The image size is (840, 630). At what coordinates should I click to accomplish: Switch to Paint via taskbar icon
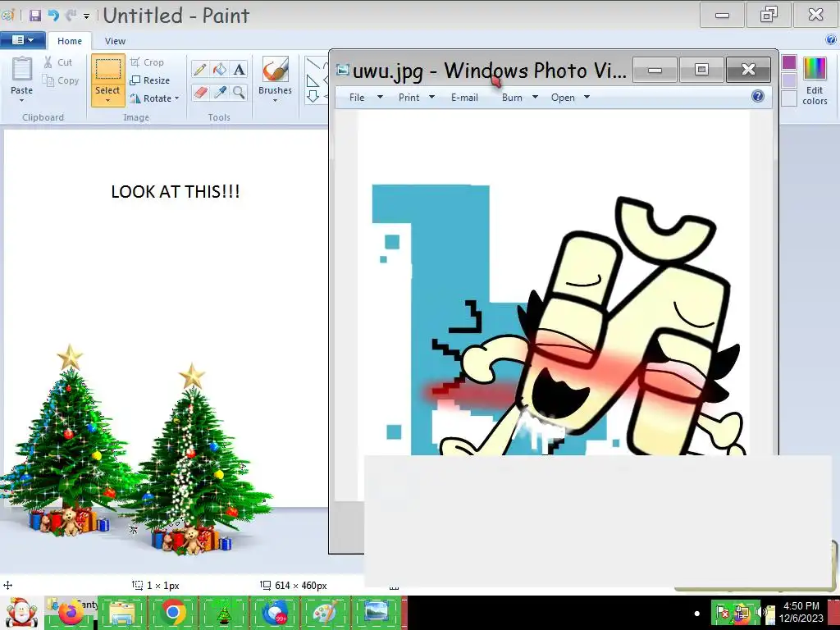click(325, 612)
